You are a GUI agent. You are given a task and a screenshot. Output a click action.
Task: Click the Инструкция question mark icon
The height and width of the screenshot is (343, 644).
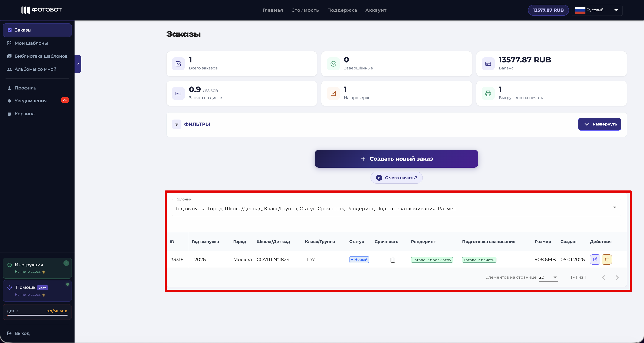pyautogui.click(x=10, y=265)
